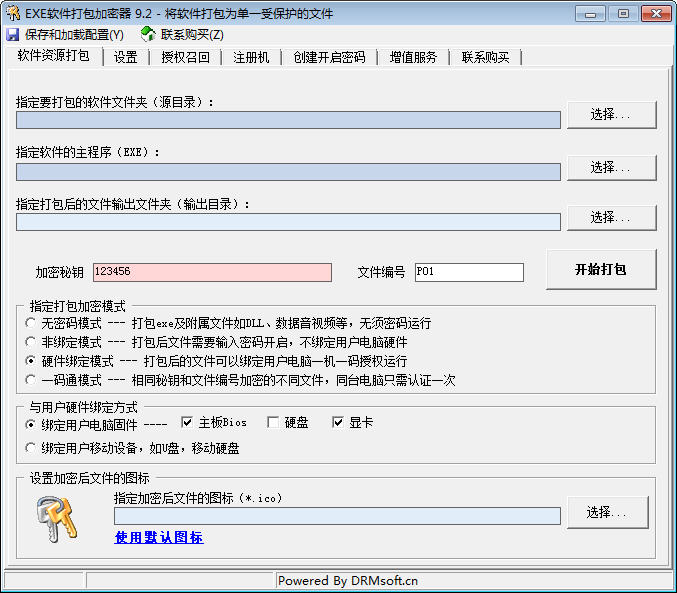The height and width of the screenshot is (593, 677).
Task: Switch to the 软件资源打包 tab
Action: coord(54,56)
